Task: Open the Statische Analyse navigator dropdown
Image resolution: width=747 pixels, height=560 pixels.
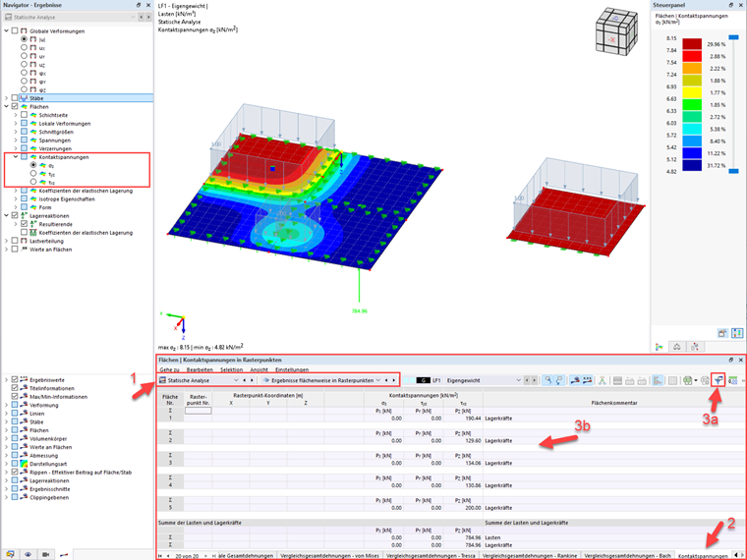Action: pyautogui.click(x=70, y=17)
